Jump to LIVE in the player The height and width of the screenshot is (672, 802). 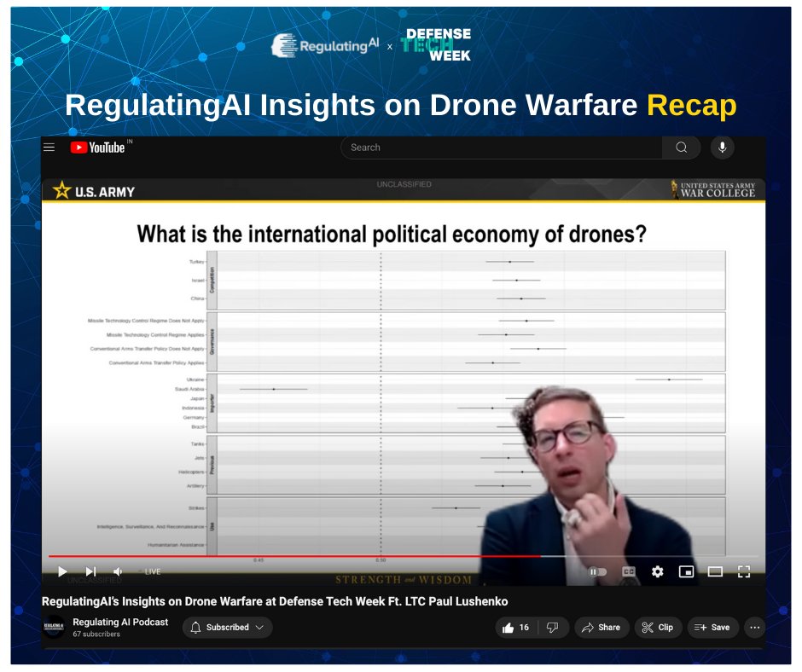pos(151,571)
